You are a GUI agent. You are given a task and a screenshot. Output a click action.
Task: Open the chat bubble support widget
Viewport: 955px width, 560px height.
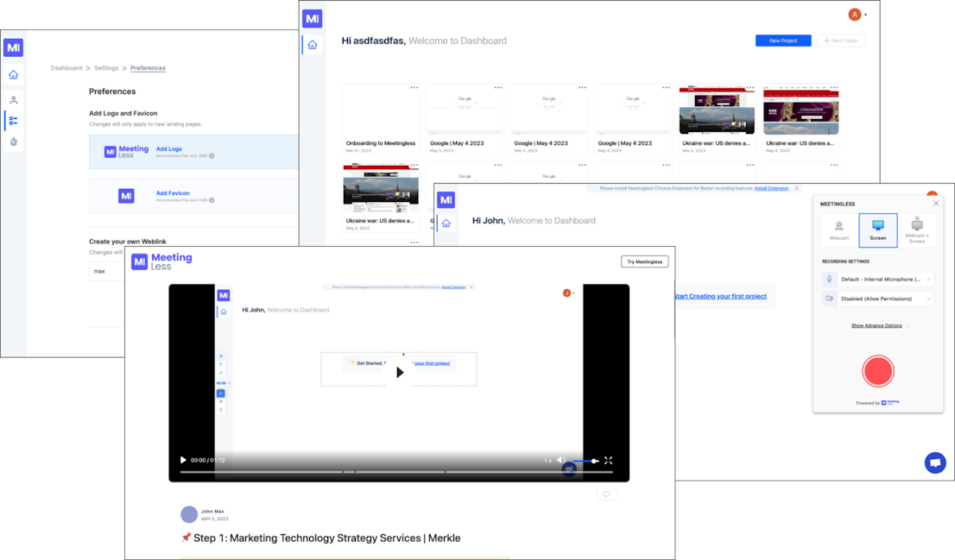pyautogui.click(x=934, y=463)
